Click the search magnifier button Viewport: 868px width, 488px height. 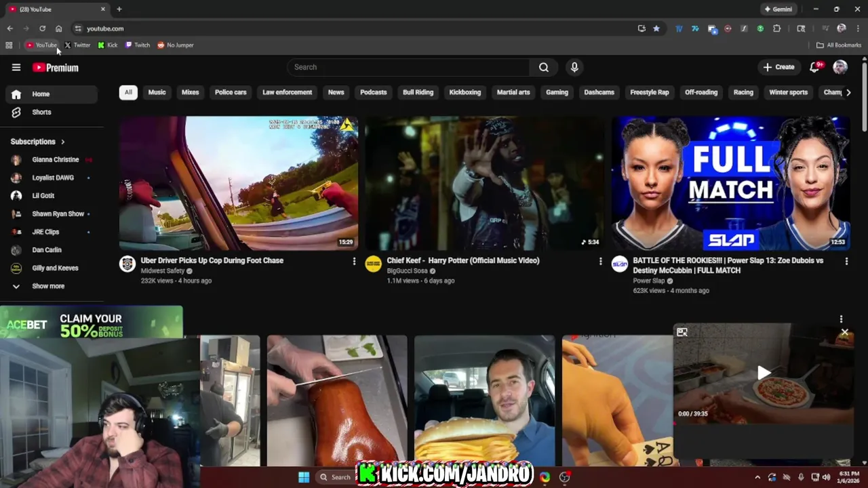[544, 67]
